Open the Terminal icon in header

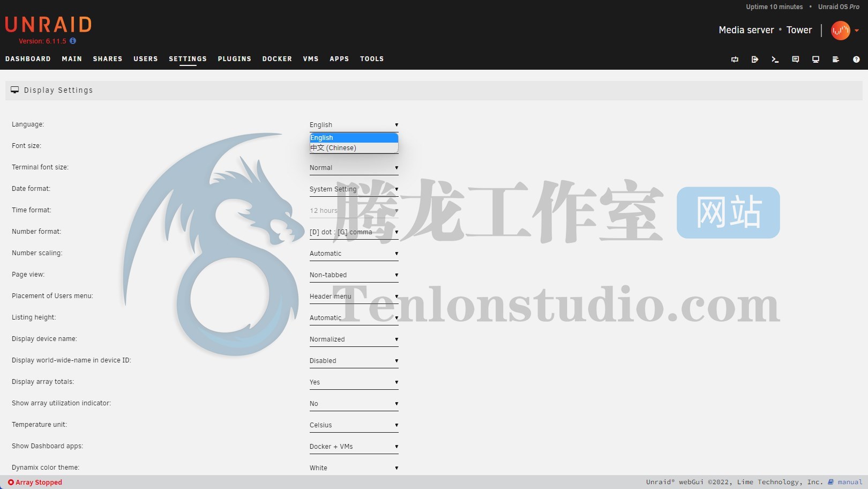pyautogui.click(x=775, y=60)
